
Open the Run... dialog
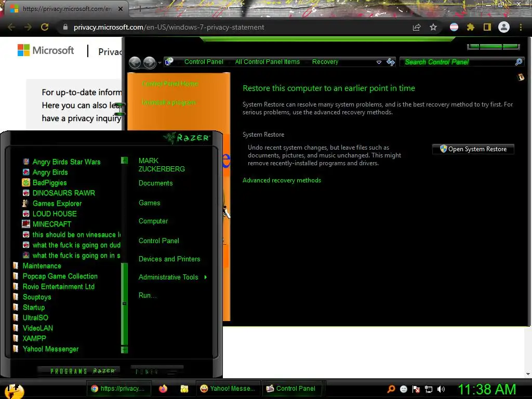pyautogui.click(x=148, y=295)
